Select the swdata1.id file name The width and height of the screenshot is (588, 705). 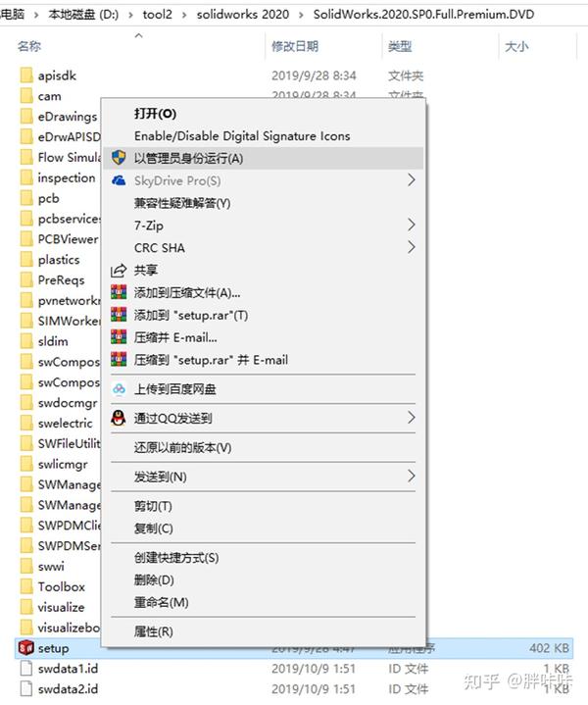[68, 669]
